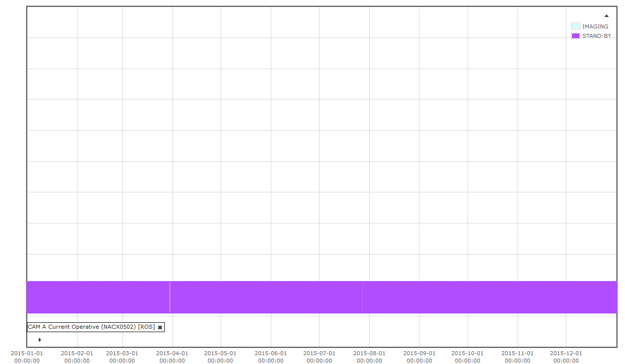Click the purple STAND-BY timeline bar

[x=321, y=297]
